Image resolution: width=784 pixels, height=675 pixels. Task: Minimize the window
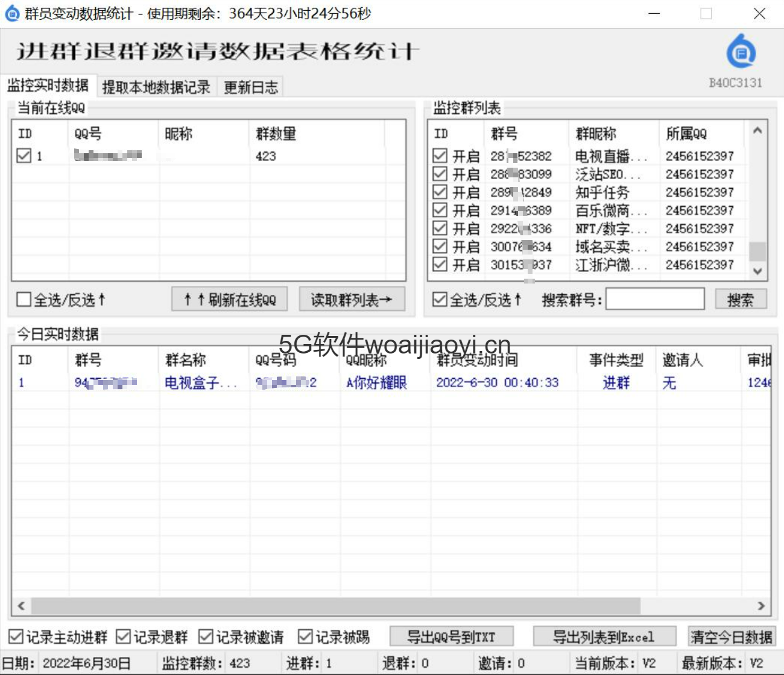[654, 13]
